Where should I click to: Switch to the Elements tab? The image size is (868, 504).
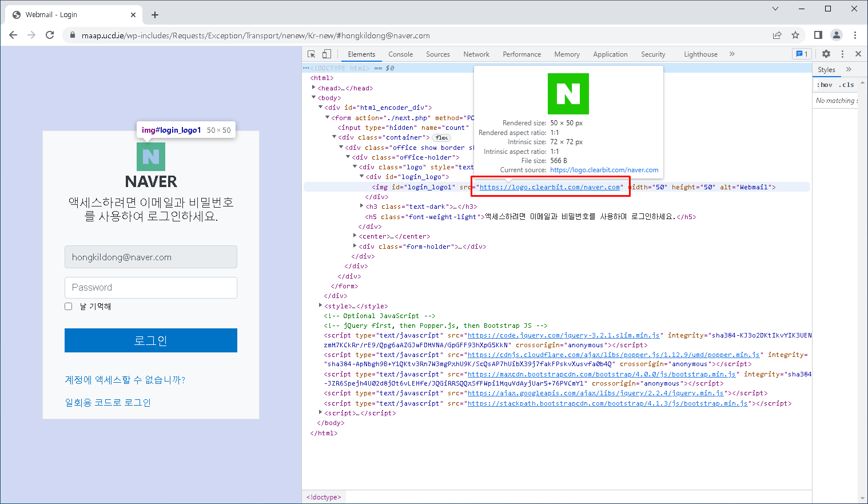[x=361, y=54]
